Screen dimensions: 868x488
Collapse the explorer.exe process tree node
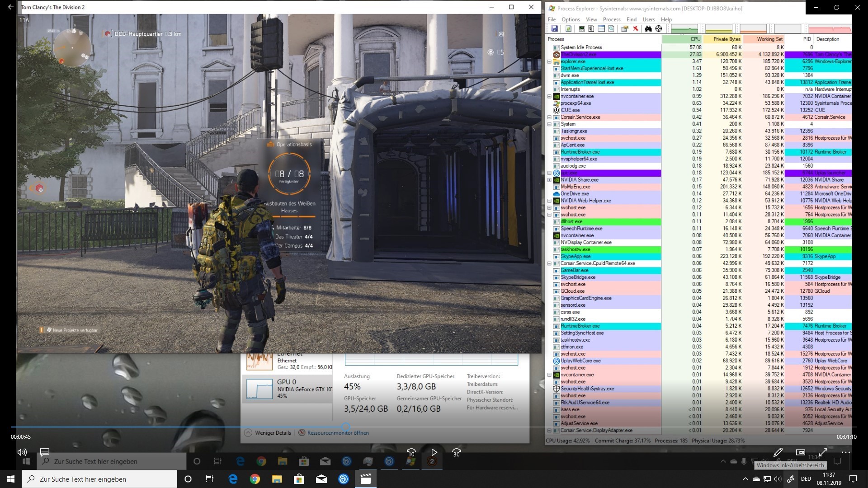[x=550, y=61]
